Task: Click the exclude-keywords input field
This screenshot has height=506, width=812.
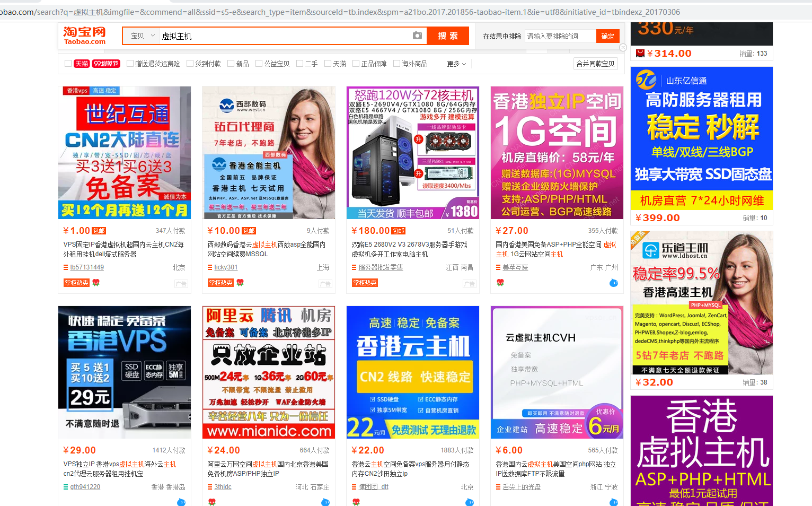Action: click(559, 36)
